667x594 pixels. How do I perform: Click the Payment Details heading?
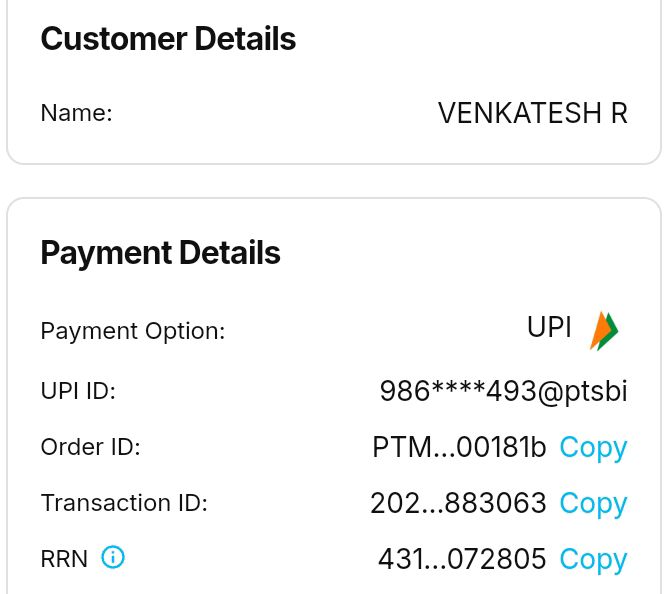160,253
